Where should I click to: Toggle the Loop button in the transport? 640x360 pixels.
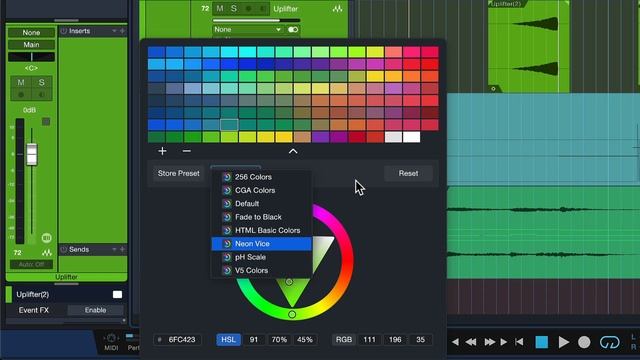pos(609,342)
